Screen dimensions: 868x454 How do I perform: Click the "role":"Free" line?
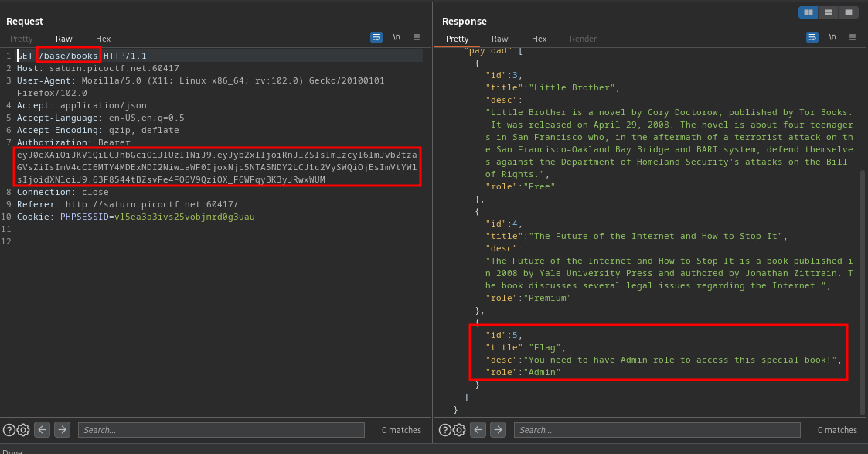click(520, 186)
